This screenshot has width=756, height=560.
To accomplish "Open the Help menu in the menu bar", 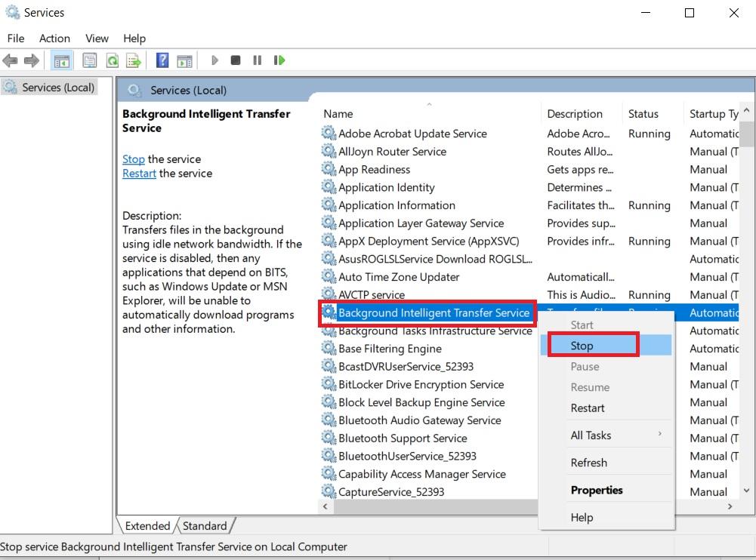I will (x=134, y=38).
